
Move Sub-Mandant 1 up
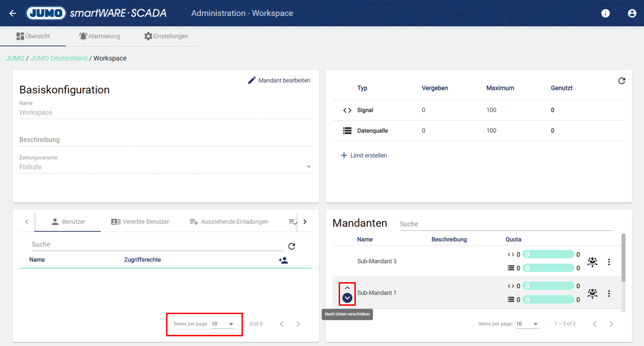(x=347, y=288)
